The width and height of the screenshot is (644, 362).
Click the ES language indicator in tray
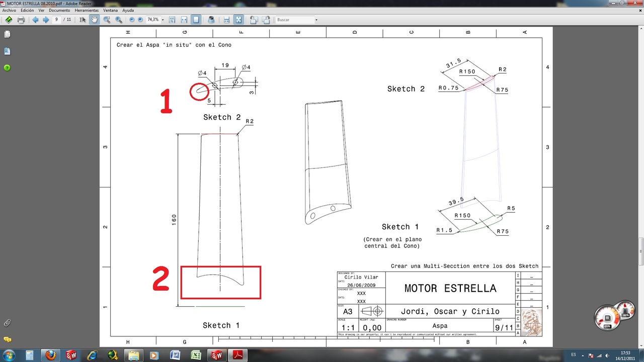click(574, 355)
